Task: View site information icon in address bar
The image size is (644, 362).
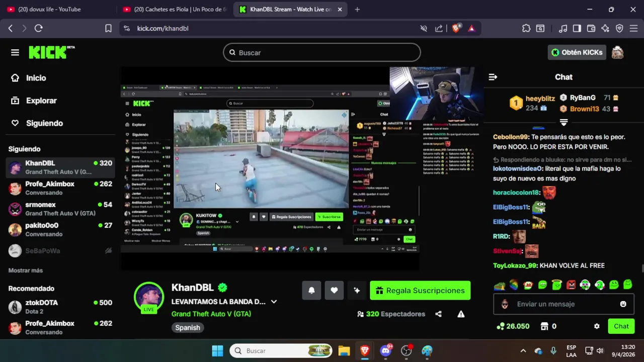Action: tap(126, 29)
